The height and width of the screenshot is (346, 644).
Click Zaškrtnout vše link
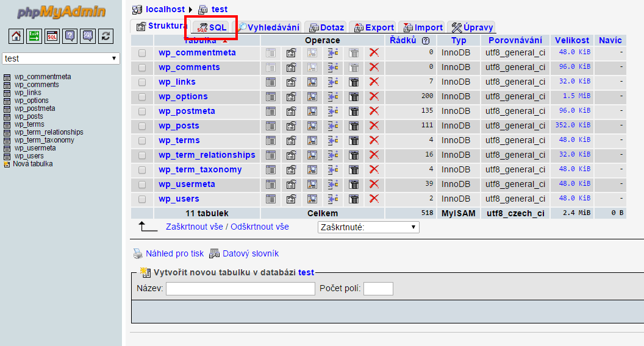(195, 227)
